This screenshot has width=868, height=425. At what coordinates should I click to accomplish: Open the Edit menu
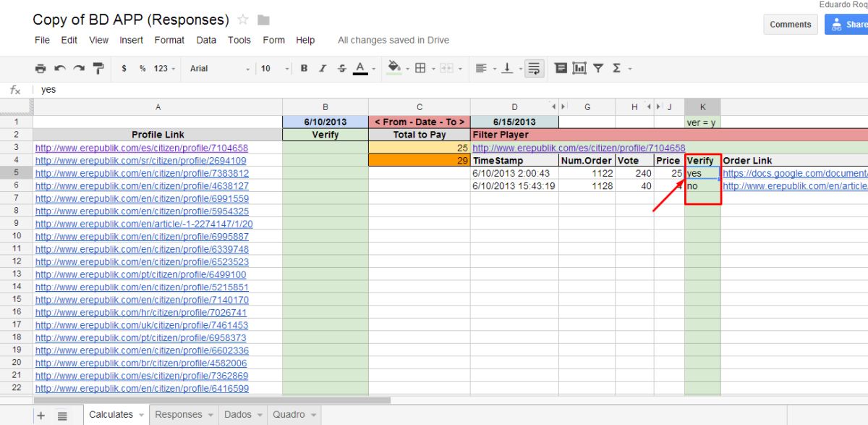click(69, 40)
